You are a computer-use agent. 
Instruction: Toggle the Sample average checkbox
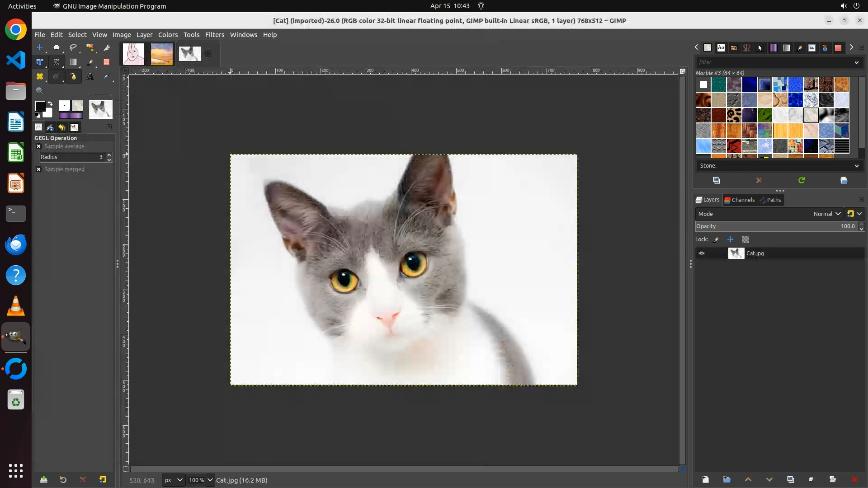(x=39, y=146)
